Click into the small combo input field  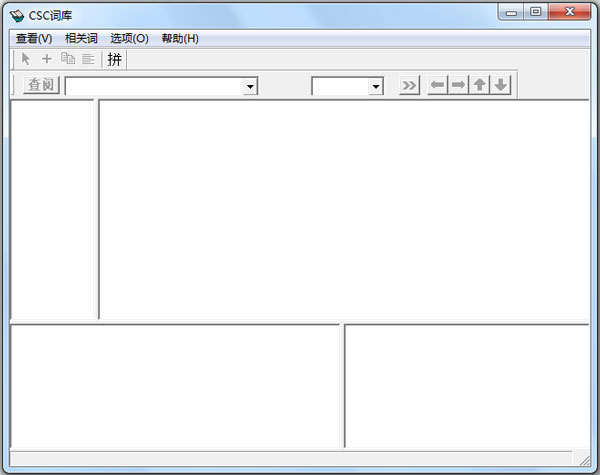[x=341, y=87]
